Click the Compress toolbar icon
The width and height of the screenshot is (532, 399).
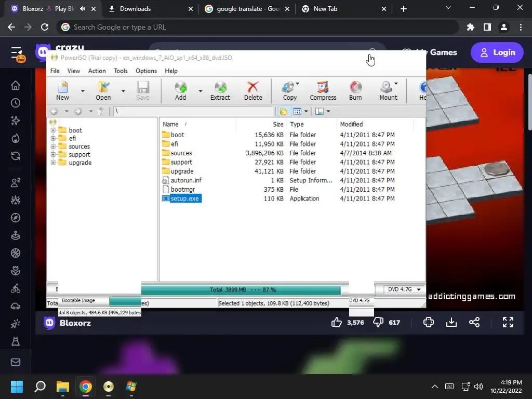click(x=323, y=91)
